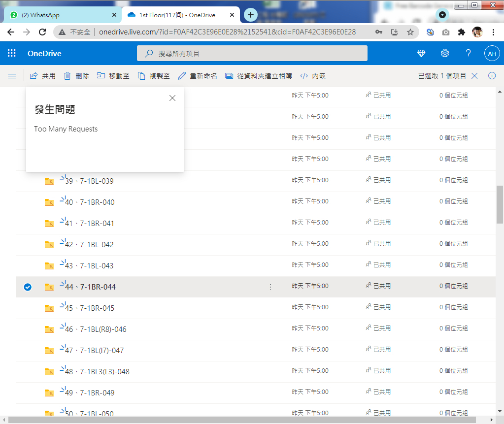Open folder 39、7-1BL-039

pos(89,181)
